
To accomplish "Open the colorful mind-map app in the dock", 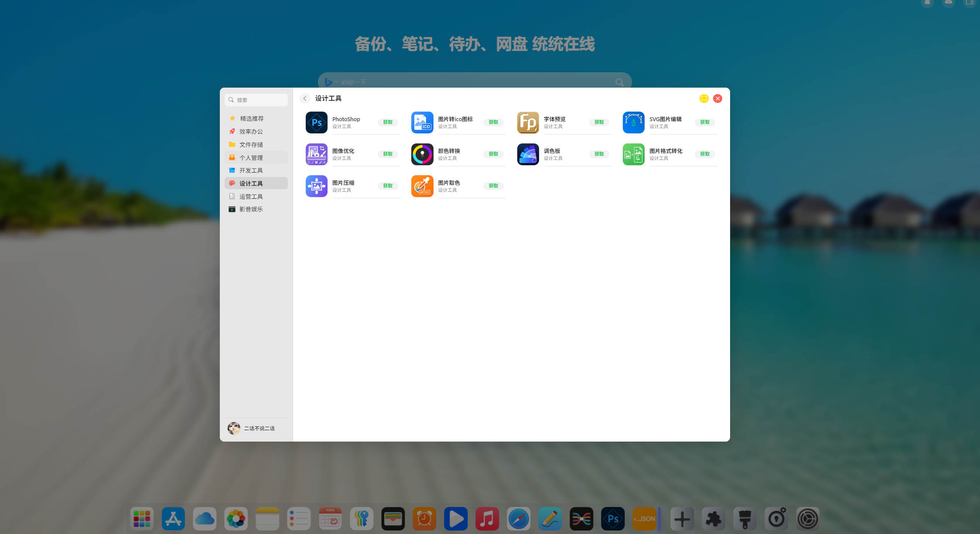I will [x=581, y=519].
